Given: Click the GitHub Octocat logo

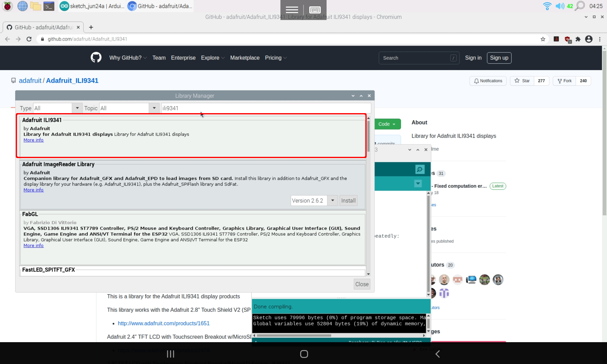Looking at the screenshot, I should [96, 57].
